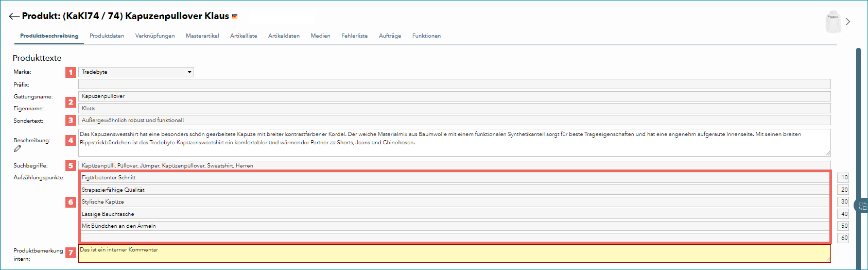The width and height of the screenshot is (868, 270).
Task: Open the Fehlerliste tab
Action: [354, 36]
